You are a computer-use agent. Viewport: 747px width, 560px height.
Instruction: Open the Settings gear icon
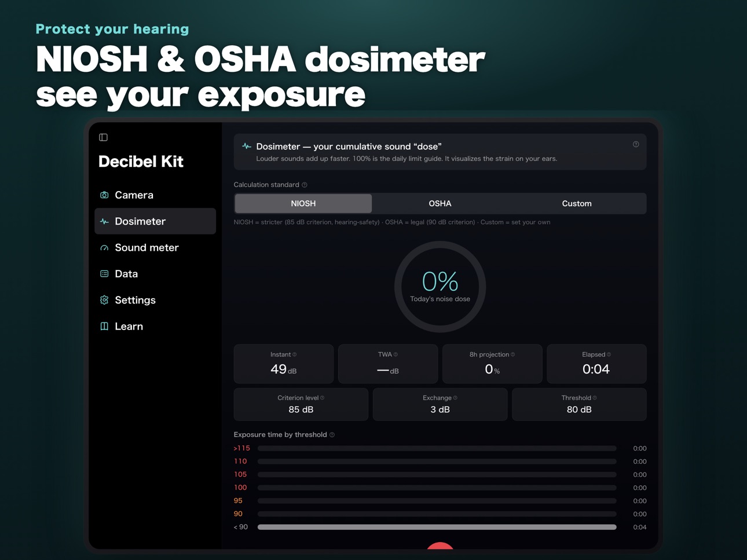pyautogui.click(x=104, y=300)
